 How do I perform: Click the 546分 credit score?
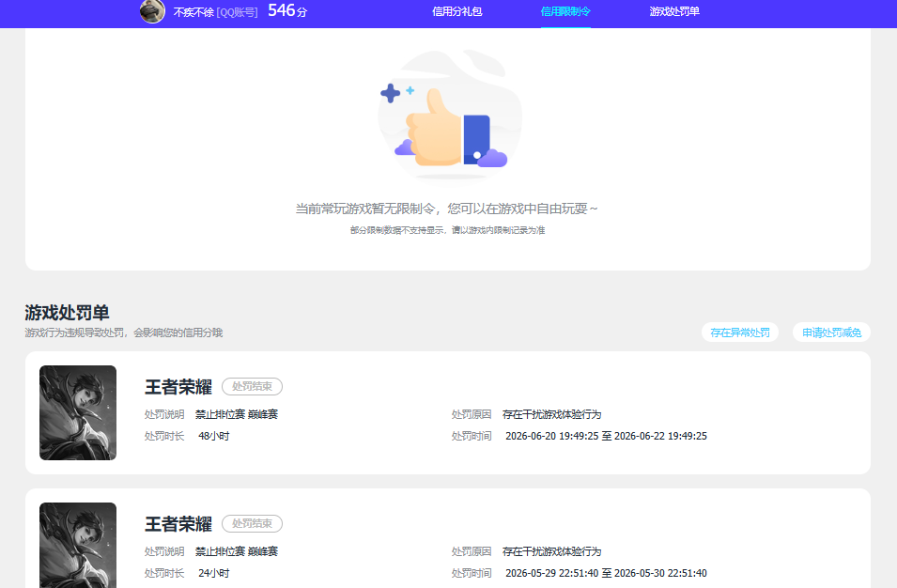[287, 10]
